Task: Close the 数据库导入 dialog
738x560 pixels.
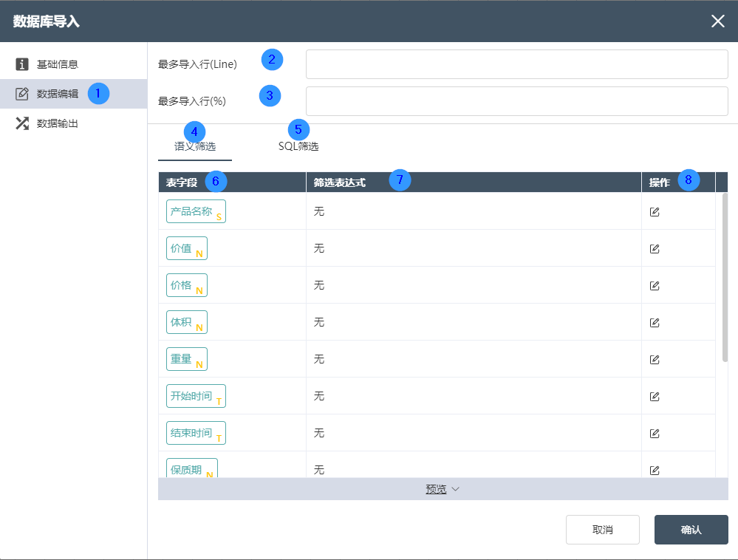Action: 717,21
